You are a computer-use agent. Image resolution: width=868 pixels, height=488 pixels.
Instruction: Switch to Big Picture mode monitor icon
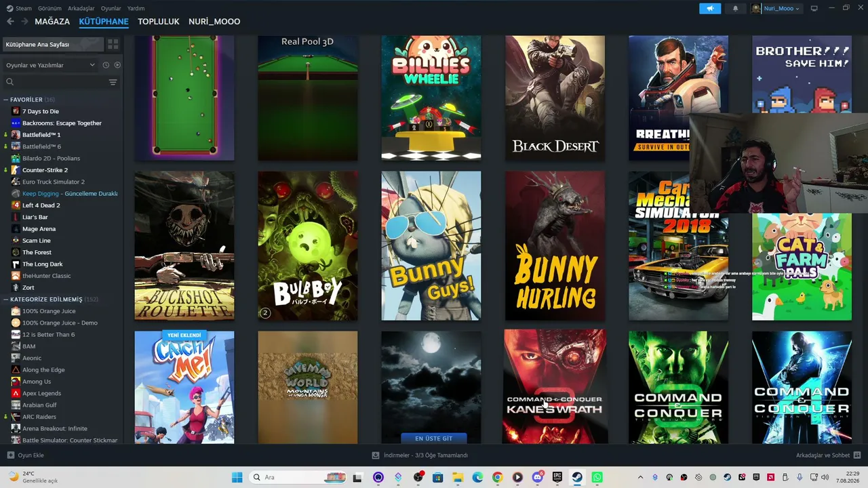[x=814, y=9]
